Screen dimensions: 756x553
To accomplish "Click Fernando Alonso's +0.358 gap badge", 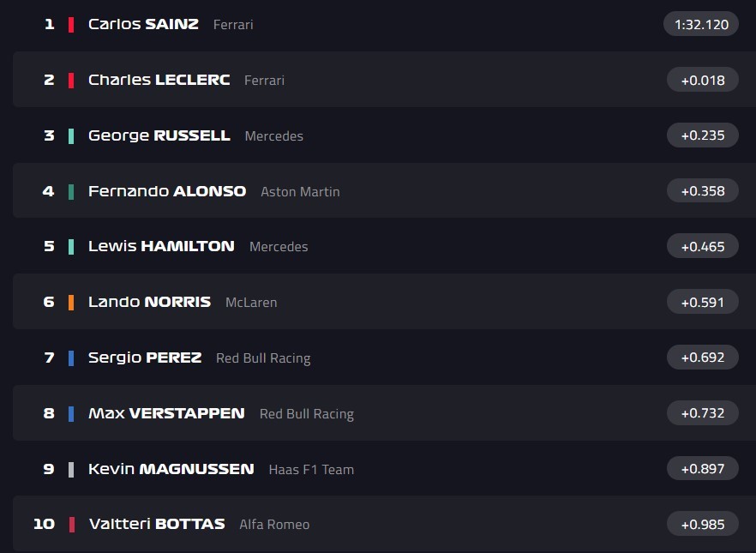I will tap(702, 191).
